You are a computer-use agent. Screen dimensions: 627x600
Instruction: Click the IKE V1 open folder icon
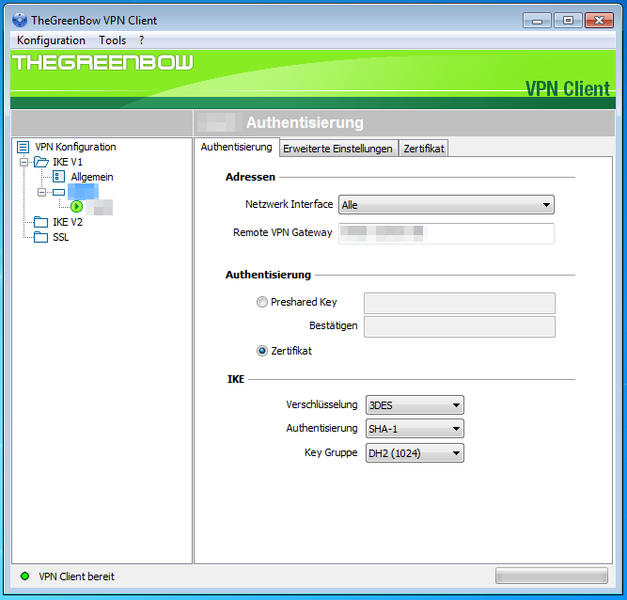click(41, 162)
